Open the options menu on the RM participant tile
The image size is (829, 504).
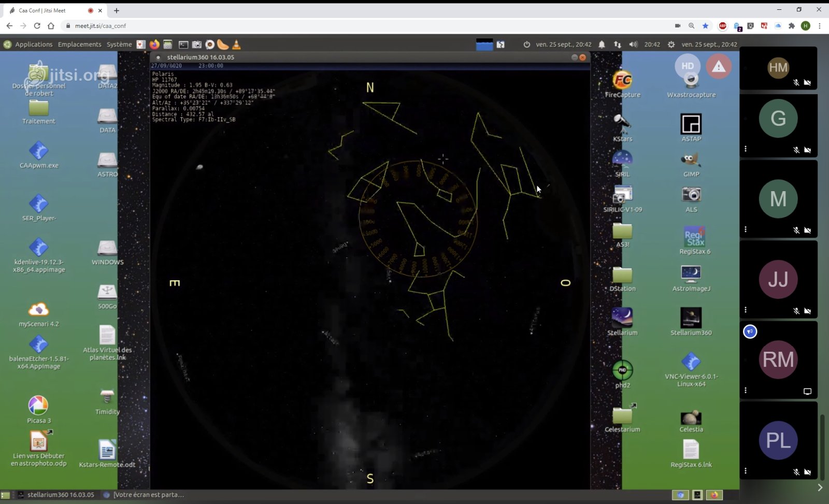pyautogui.click(x=746, y=390)
